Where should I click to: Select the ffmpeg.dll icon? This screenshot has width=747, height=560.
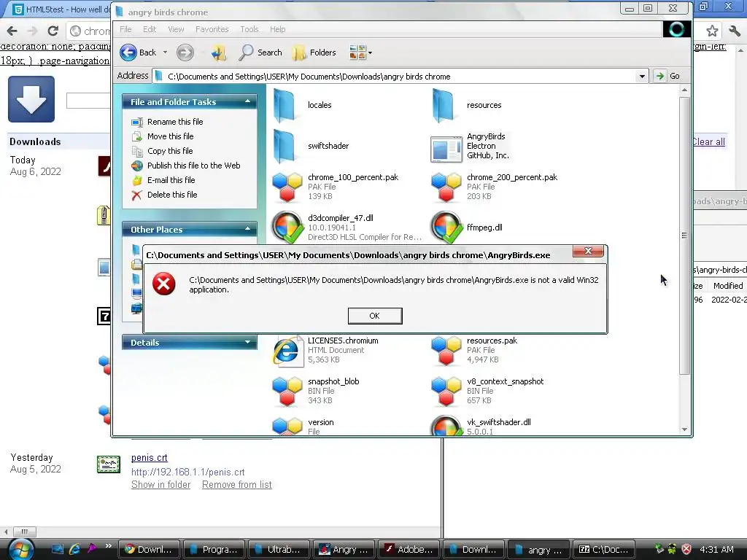pyautogui.click(x=446, y=227)
